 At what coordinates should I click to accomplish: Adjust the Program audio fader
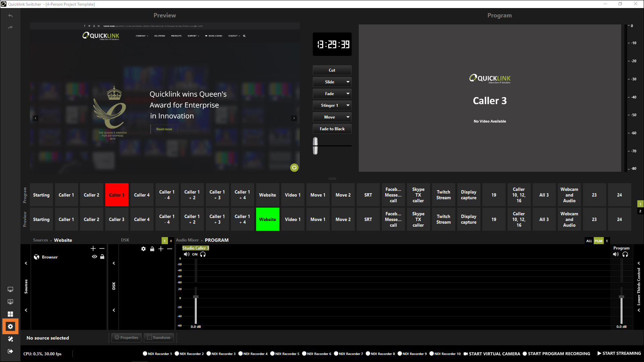point(621,297)
